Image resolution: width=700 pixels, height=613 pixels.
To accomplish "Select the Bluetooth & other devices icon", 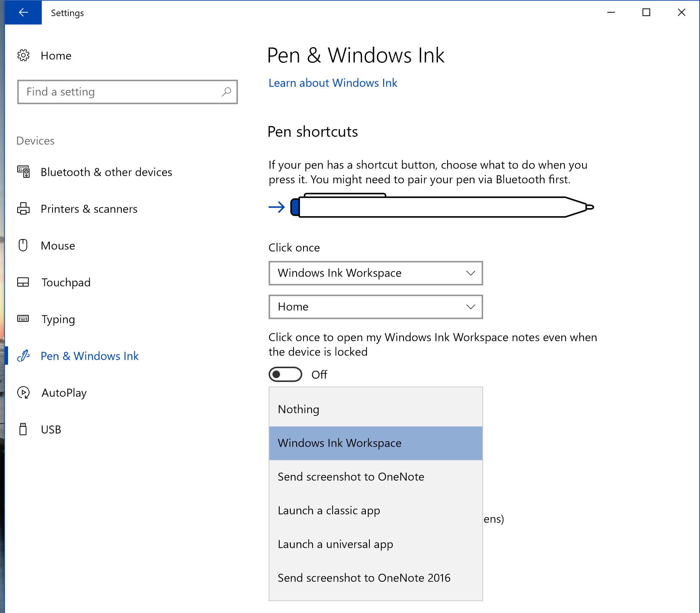I will [24, 172].
